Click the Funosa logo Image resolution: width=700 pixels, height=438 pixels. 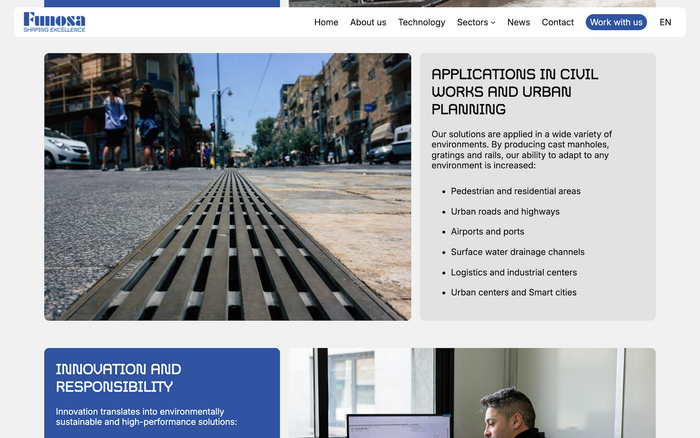pyautogui.click(x=54, y=22)
